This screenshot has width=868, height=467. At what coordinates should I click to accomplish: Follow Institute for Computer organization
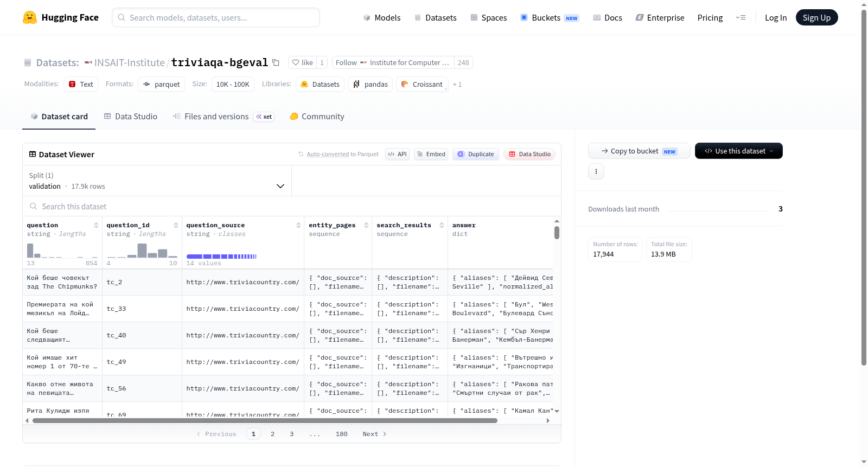point(393,62)
